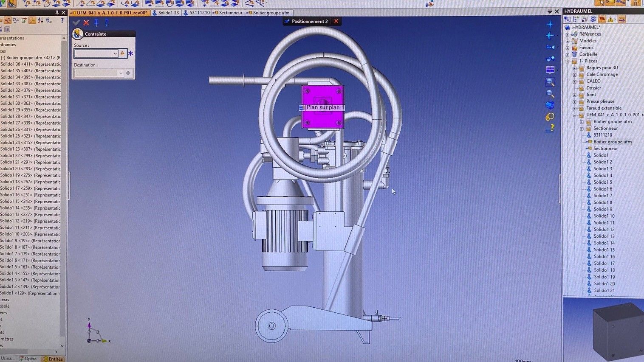Expand the Favoris node
644x362 pixels.
[x=568, y=48]
